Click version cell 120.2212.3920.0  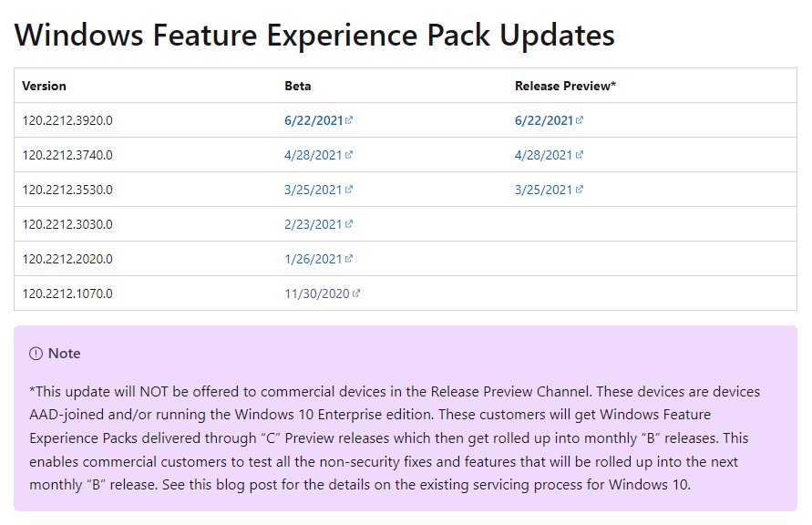[67, 120]
